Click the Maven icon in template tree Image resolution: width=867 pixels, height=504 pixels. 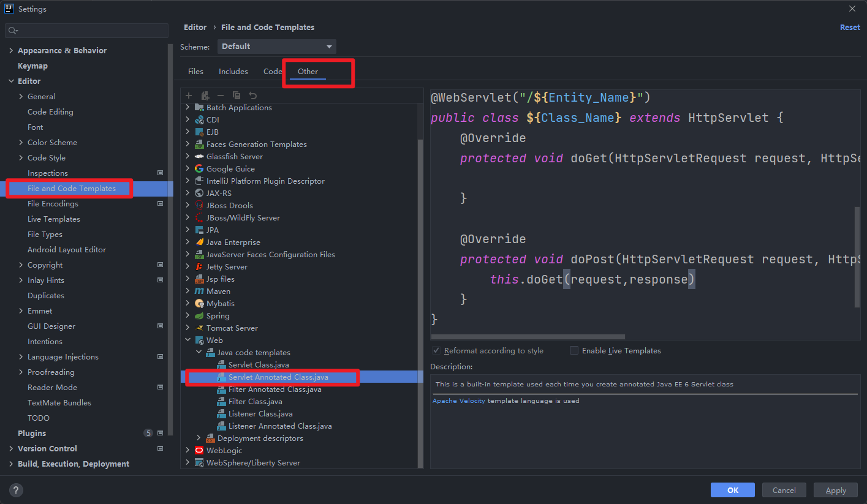(199, 291)
